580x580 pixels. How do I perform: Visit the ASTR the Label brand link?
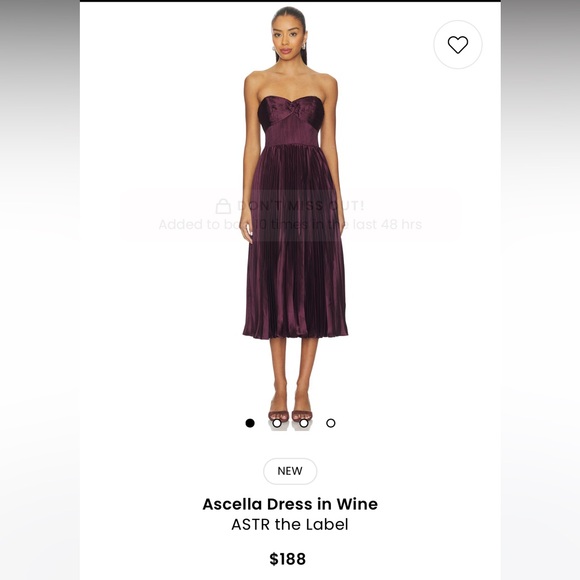(290, 524)
